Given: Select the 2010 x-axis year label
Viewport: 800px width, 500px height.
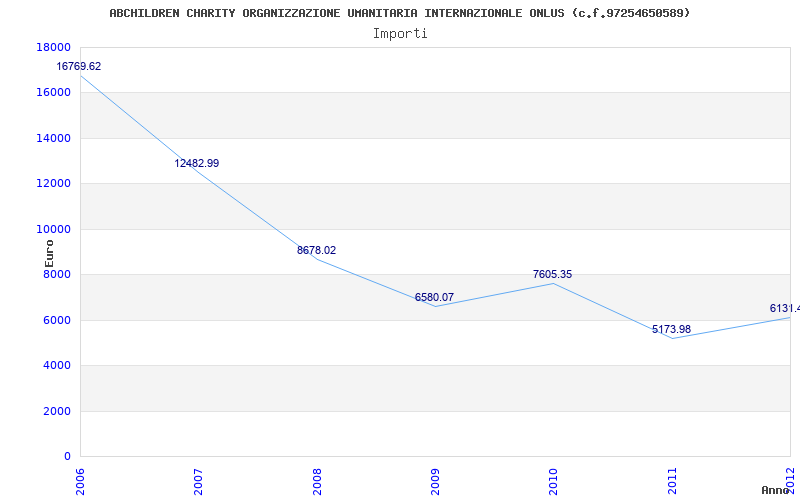Looking at the screenshot, I should 553,481.
